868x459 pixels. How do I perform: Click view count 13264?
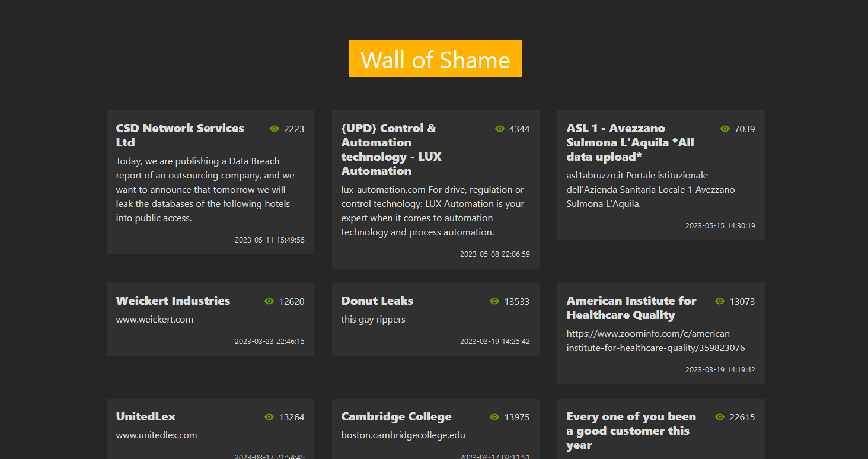[x=292, y=417]
